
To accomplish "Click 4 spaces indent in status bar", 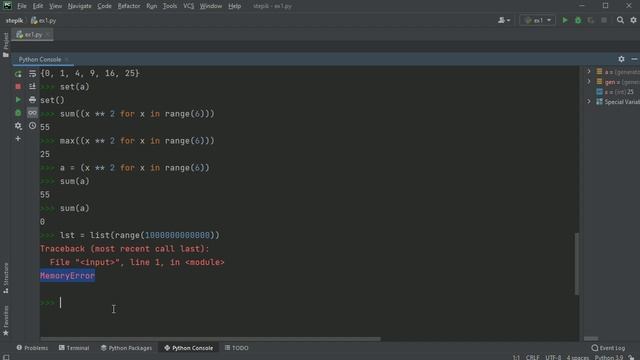I will coord(578,357).
